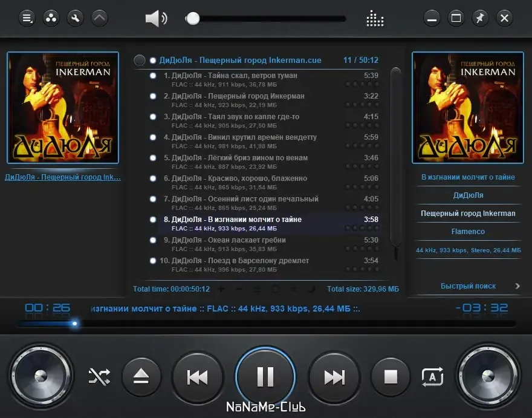Open the ДиДюЛя - Пещерный город Ink... link
The image size is (532, 418).
pyautogui.click(x=63, y=177)
